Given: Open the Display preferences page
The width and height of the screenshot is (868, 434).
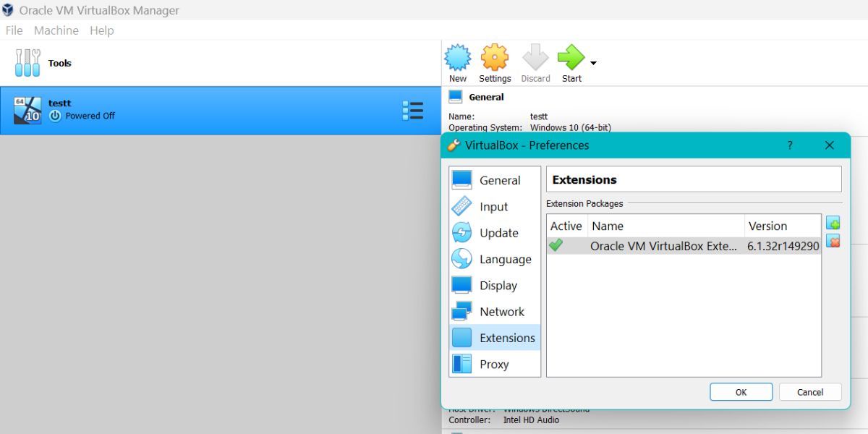Looking at the screenshot, I should [x=499, y=285].
